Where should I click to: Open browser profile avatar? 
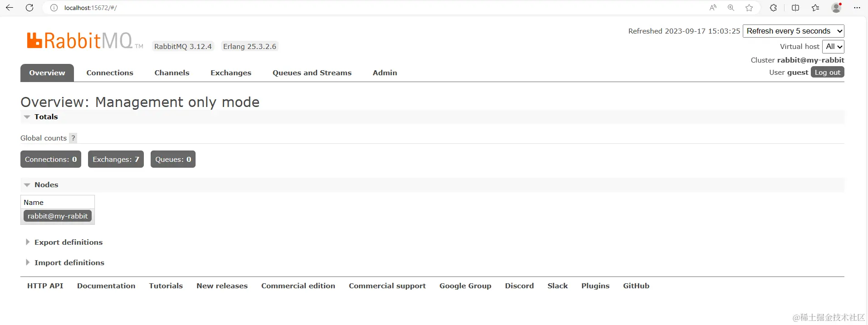[x=836, y=8]
